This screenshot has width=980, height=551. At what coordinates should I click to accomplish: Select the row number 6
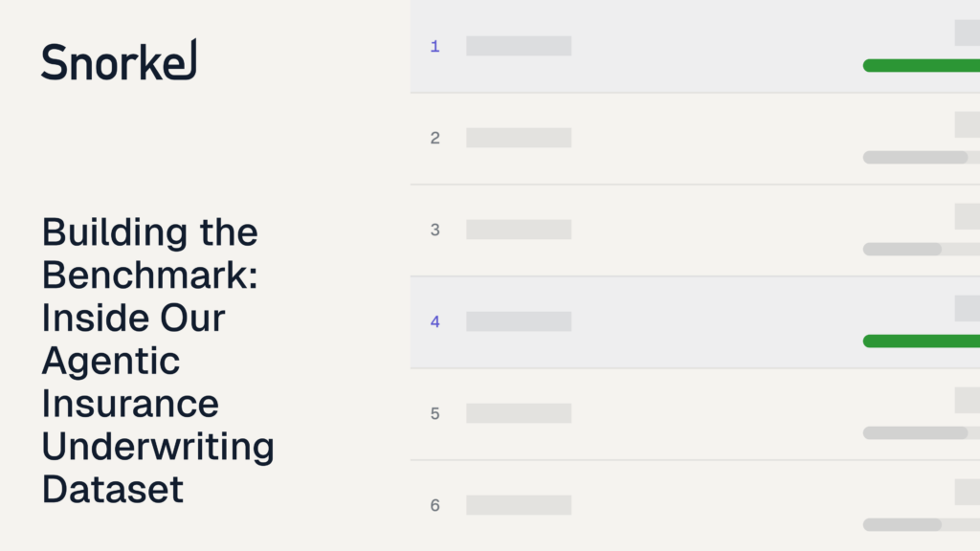[x=435, y=505]
